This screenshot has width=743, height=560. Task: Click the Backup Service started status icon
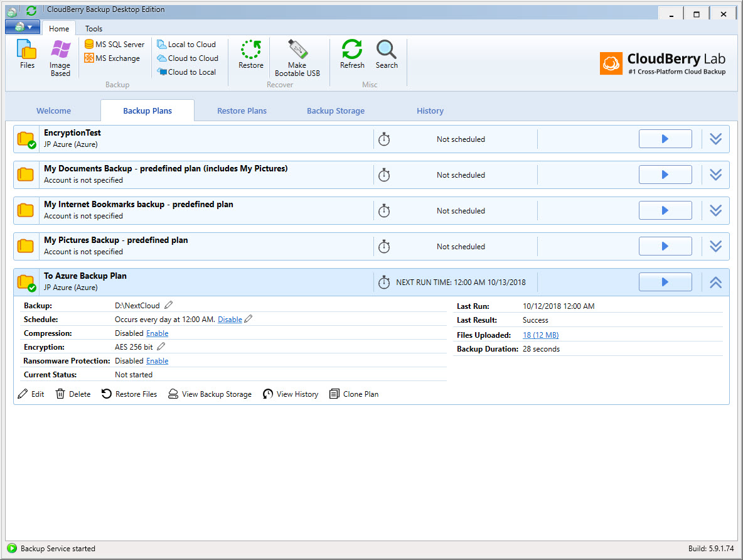click(12, 549)
